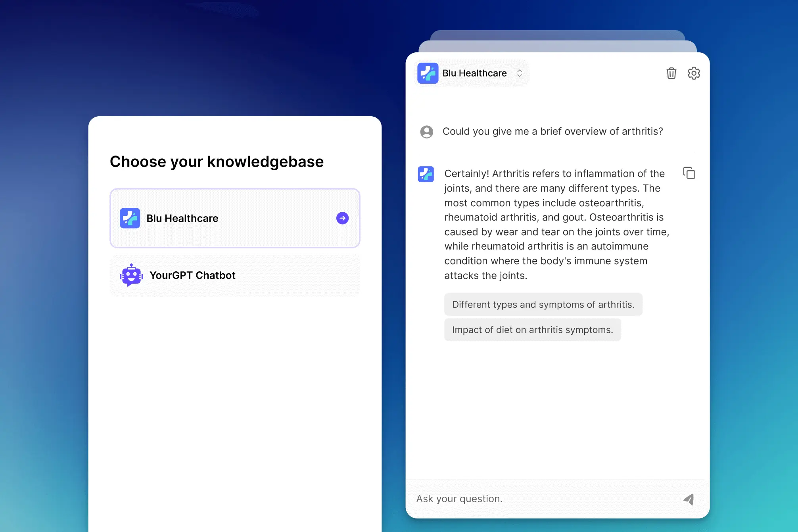This screenshot has width=798, height=532.
Task: Choose 'Different types and symptoms of arthritis' suggestion
Action: coord(543,305)
